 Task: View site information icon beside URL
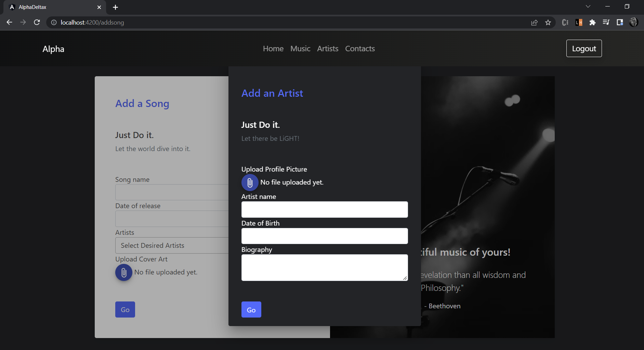[54, 23]
